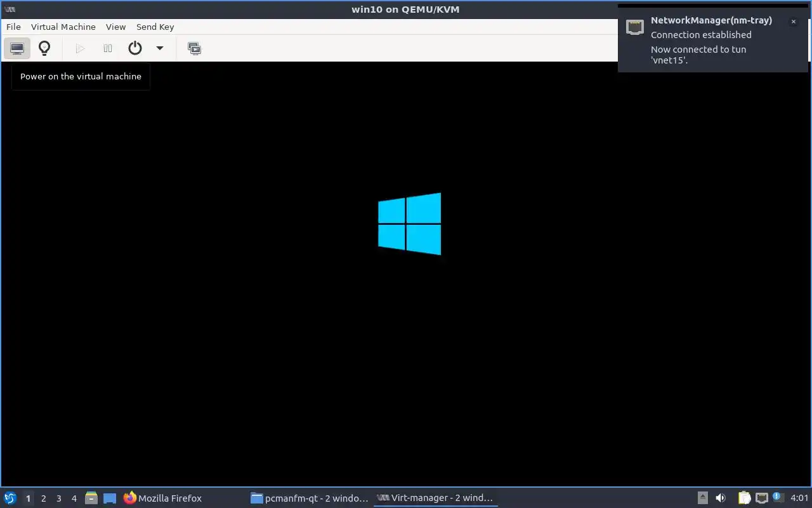Screen dimensions: 812x508
Task: Open the LXQt application menu
Action: click(x=10, y=498)
